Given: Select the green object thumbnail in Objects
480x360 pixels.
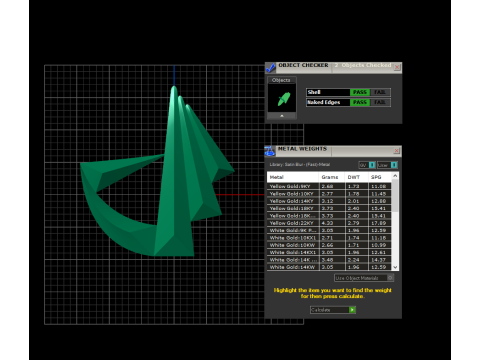Looking at the screenshot, I should click(283, 99).
